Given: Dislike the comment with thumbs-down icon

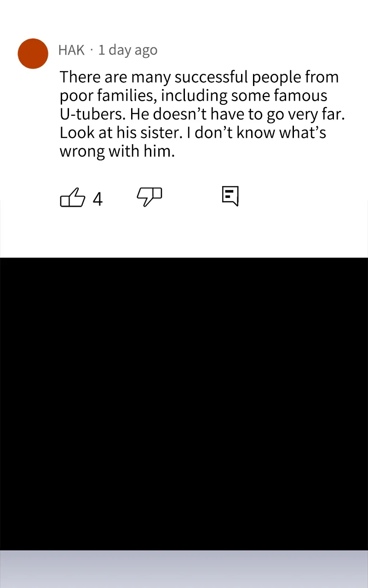Looking at the screenshot, I should [x=149, y=197].
